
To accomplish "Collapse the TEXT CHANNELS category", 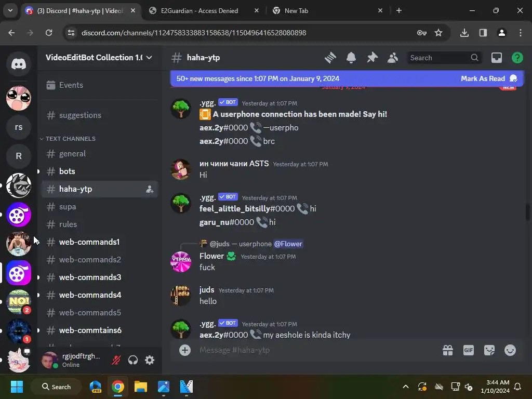I will 68,139.
